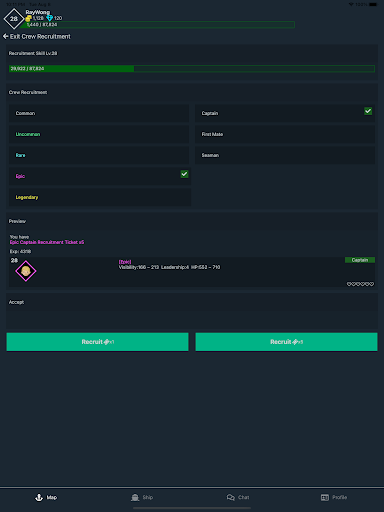Recruit five crew with x5 button

(x=286, y=342)
